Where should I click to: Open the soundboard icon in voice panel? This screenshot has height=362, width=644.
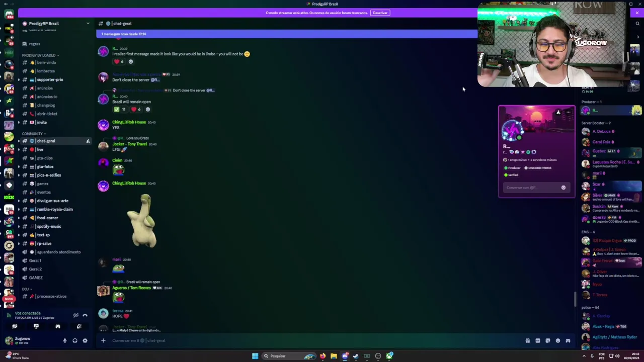click(x=79, y=326)
